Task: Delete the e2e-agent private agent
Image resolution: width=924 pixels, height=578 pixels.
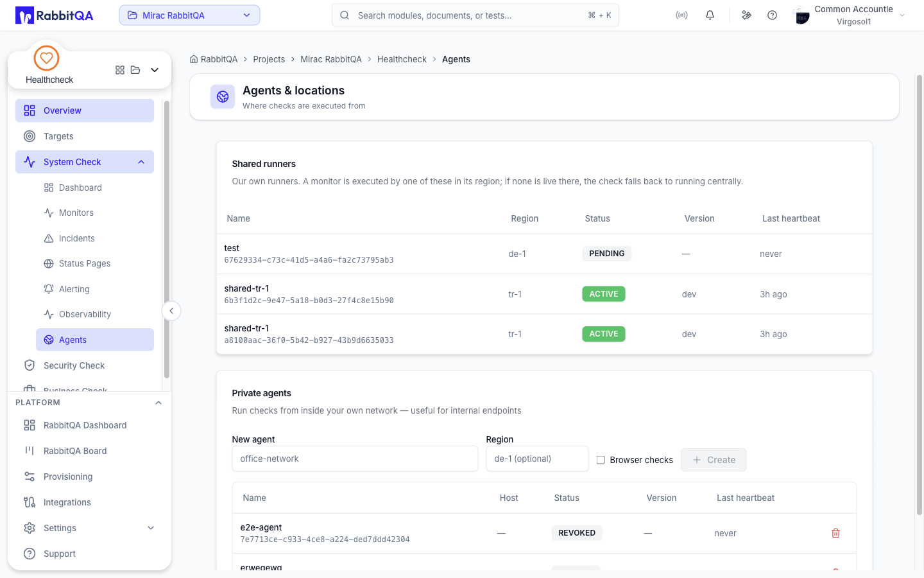Action: coord(835,533)
